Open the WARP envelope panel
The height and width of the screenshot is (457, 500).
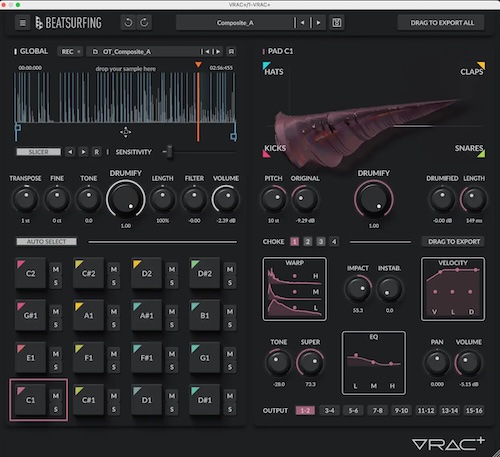(295, 289)
